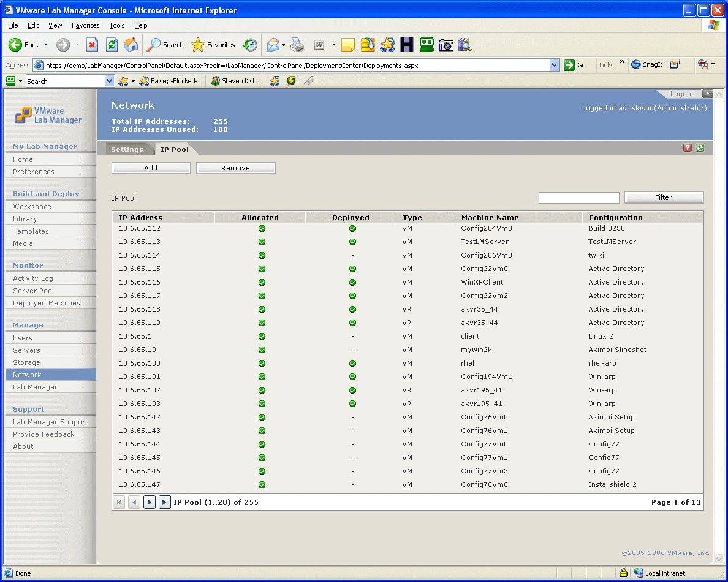Expand the Mail icon dropdown arrow
The width and height of the screenshot is (728, 582).
pyautogui.click(x=283, y=45)
